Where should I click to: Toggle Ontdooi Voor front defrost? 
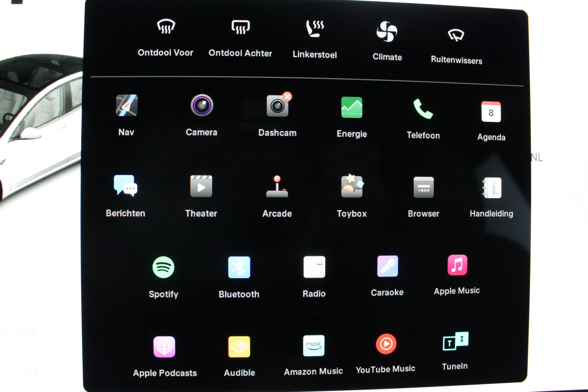coord(166,27)
